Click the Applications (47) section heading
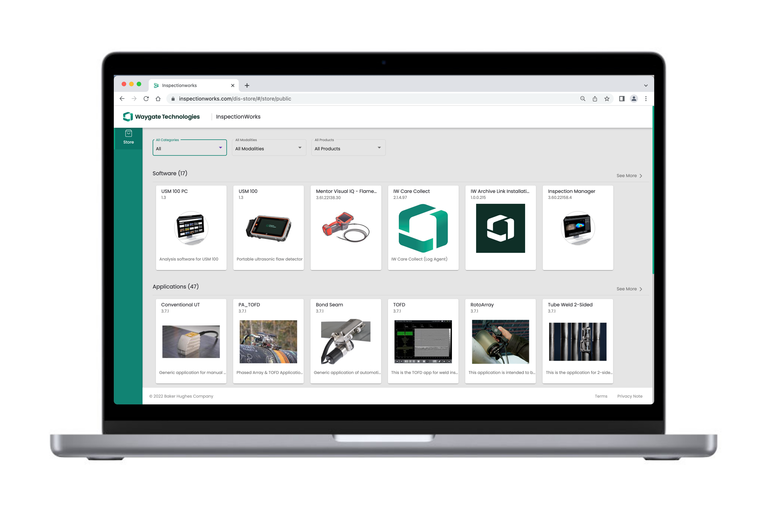768x512 pixels. (x=175, y=286)
